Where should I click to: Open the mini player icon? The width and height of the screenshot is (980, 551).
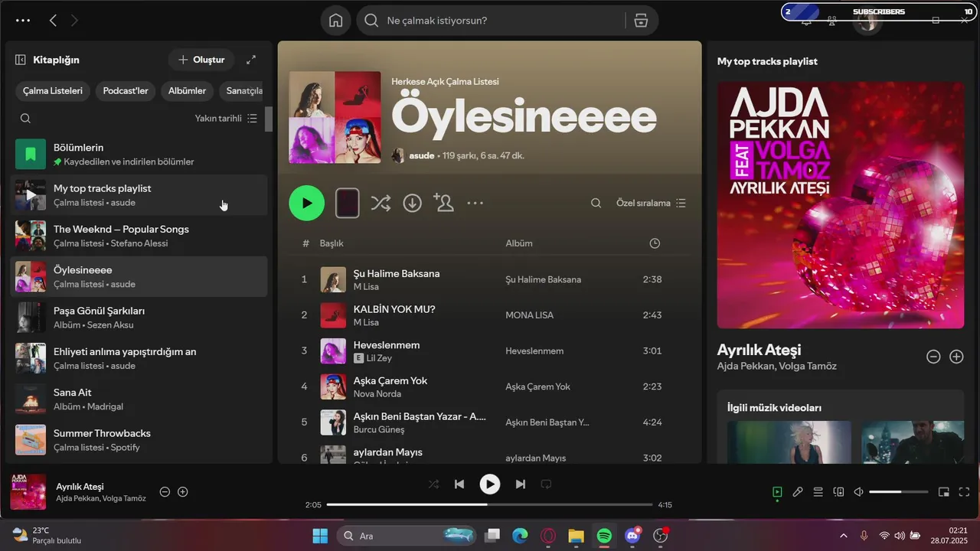pos(943,492)
